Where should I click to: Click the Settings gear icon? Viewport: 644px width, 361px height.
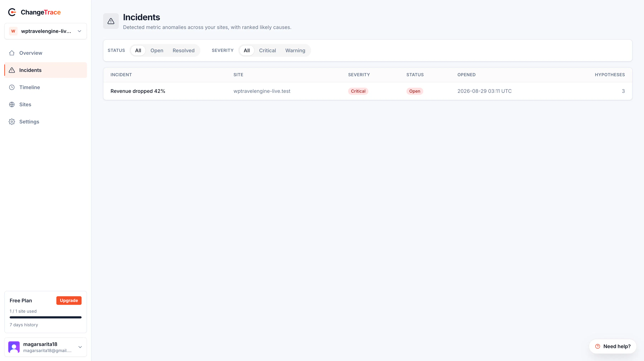[x=12, y=122]
